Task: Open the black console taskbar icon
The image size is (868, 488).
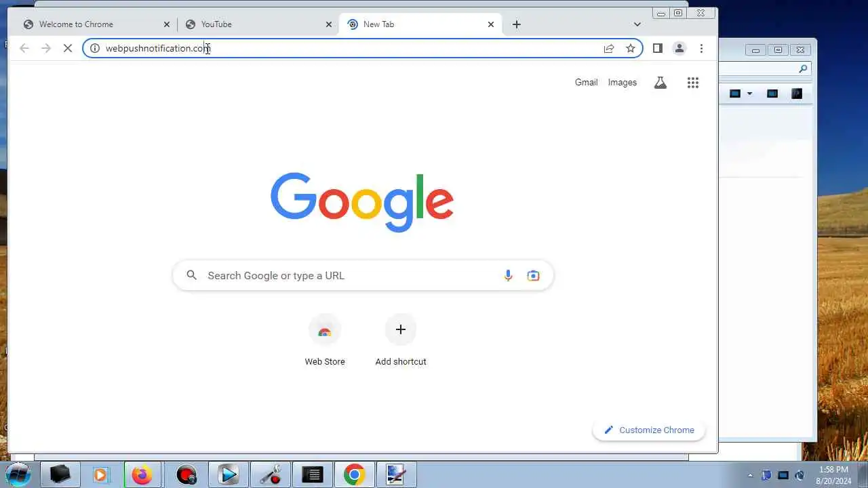Action: coord(313,475)
